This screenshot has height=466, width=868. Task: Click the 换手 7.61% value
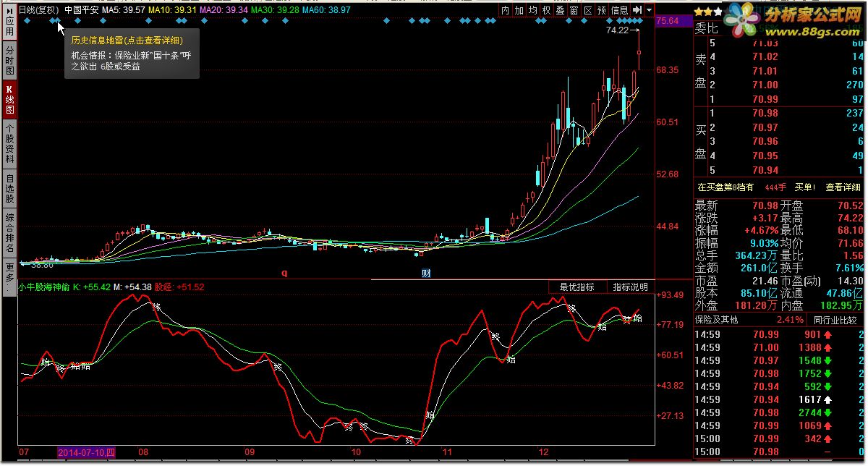point(849,268)
